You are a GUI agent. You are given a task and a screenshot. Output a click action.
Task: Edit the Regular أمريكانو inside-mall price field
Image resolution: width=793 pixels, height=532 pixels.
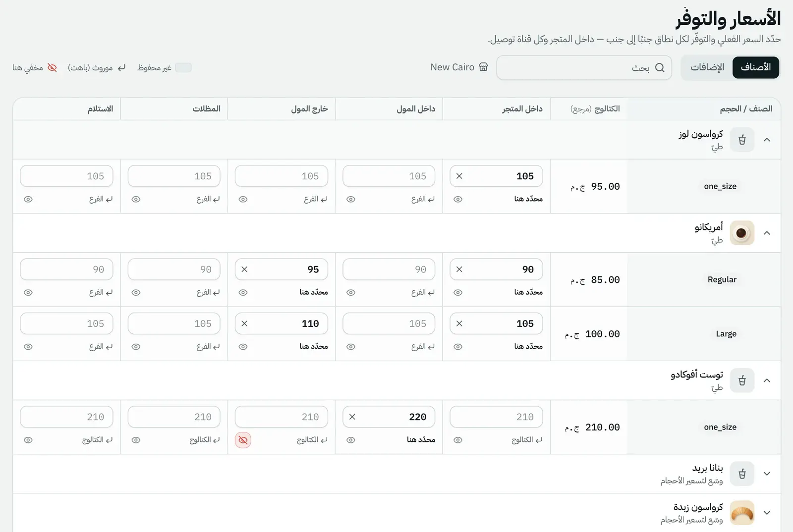389,269
